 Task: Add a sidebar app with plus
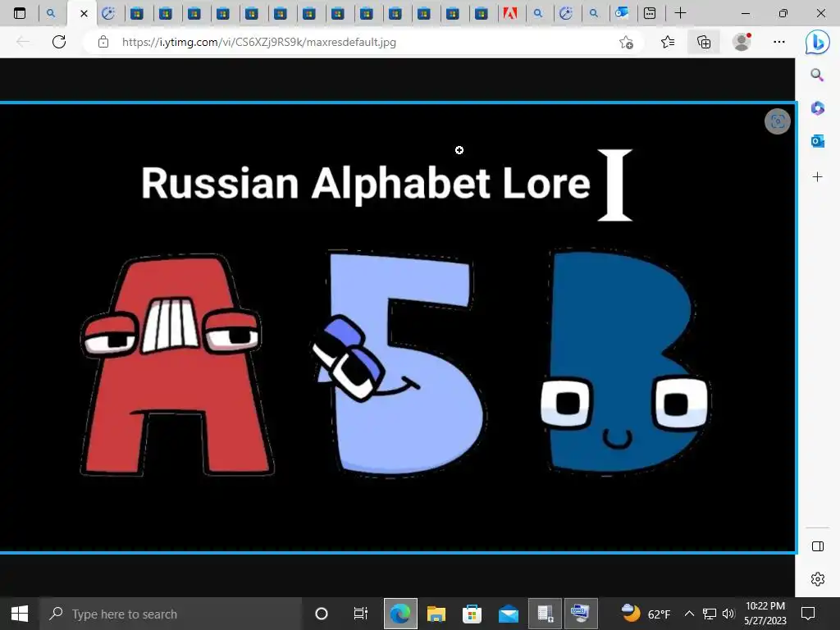click(x=818, y=177)
